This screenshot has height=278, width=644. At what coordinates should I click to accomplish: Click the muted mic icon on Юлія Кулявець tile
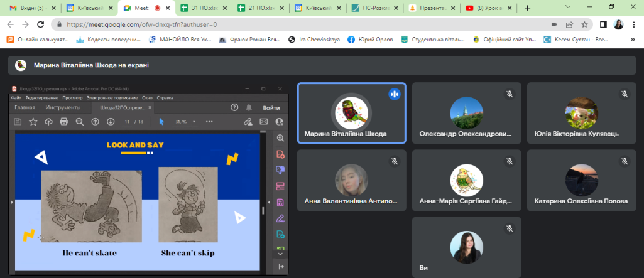pyautogui.click(x=625, y=94)
